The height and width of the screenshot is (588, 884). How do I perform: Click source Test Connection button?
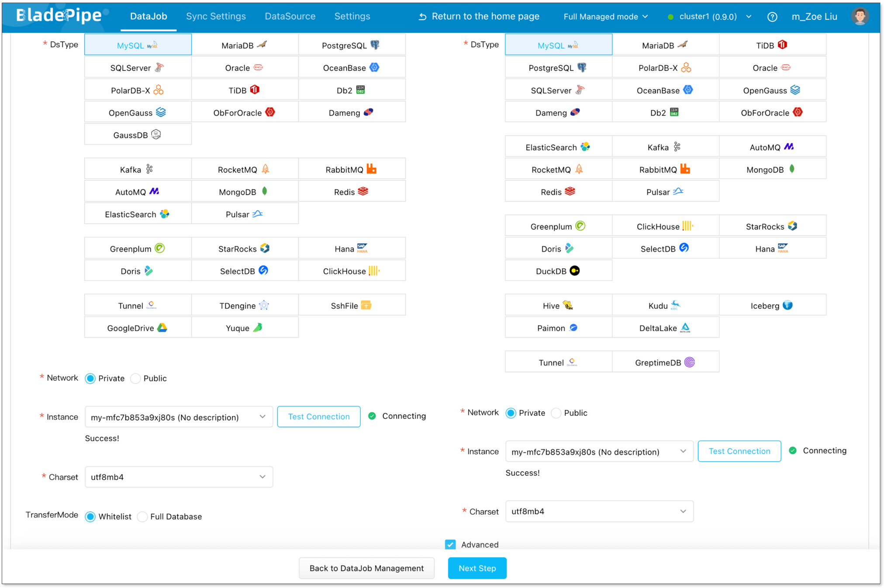point(318,416)
